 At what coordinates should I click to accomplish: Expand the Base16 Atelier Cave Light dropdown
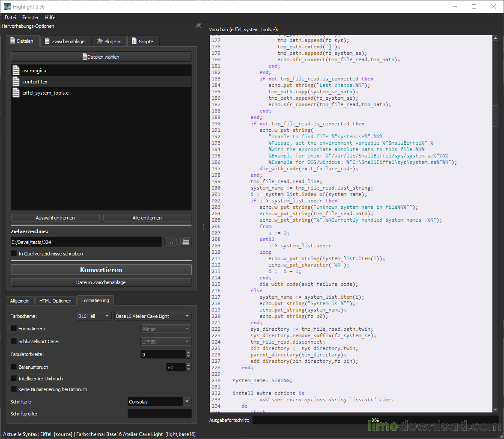152,316
